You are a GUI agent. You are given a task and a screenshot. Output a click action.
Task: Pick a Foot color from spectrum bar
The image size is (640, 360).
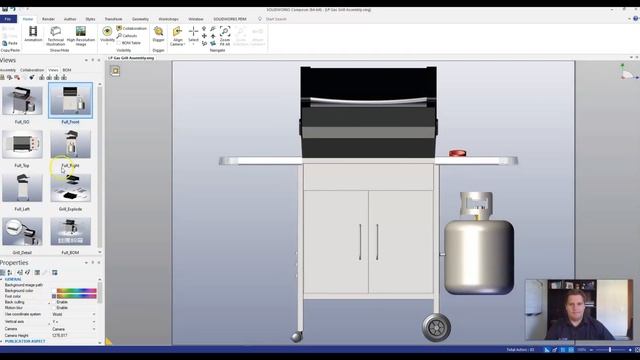[x=76, y=296]
